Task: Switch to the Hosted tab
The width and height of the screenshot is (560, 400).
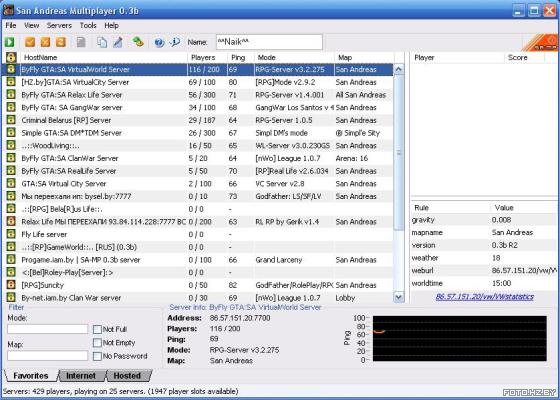Action: coord(127,376)
